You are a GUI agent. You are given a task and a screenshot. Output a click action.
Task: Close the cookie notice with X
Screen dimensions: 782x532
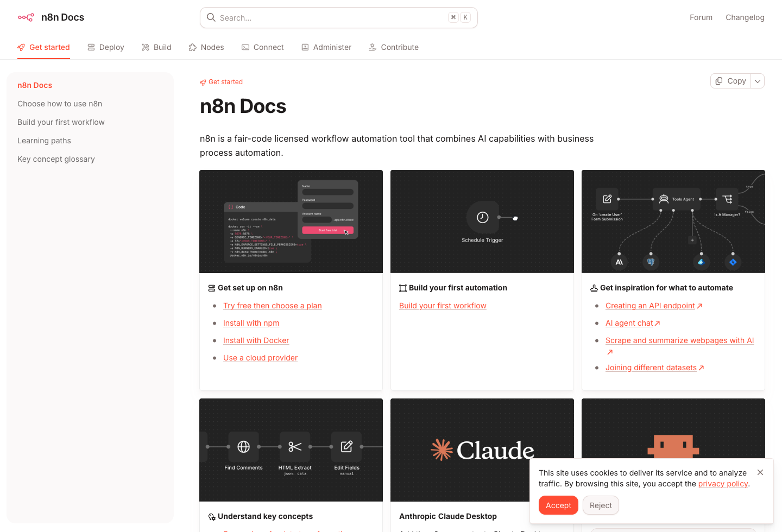tap(760, 472)
